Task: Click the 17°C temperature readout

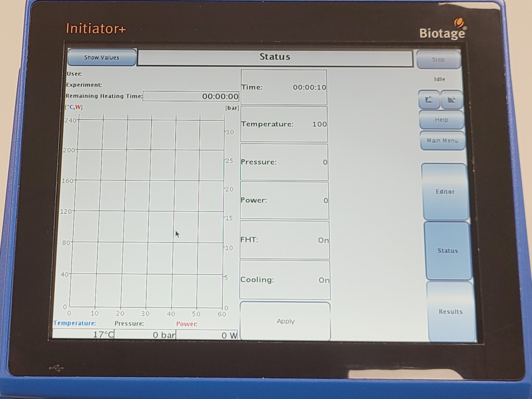Action: click(83, 334)
